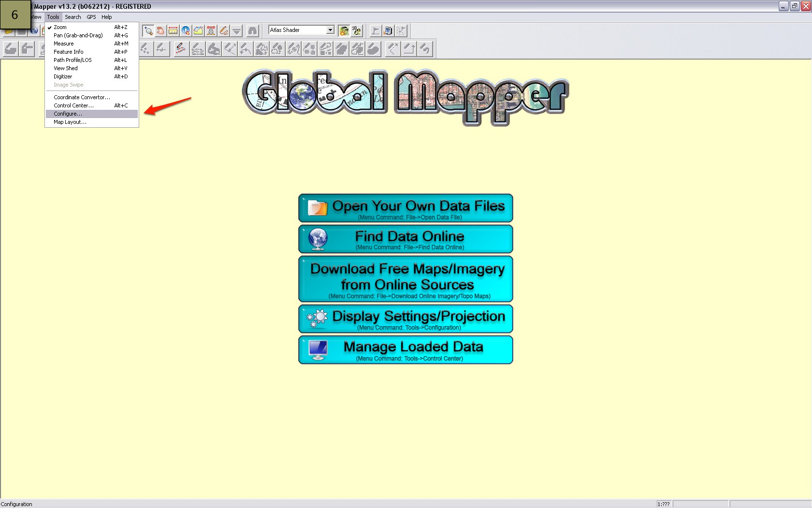Click the monitor icon after the GPS flag
This screenshot has width=812, height=508.
[388, 30]
